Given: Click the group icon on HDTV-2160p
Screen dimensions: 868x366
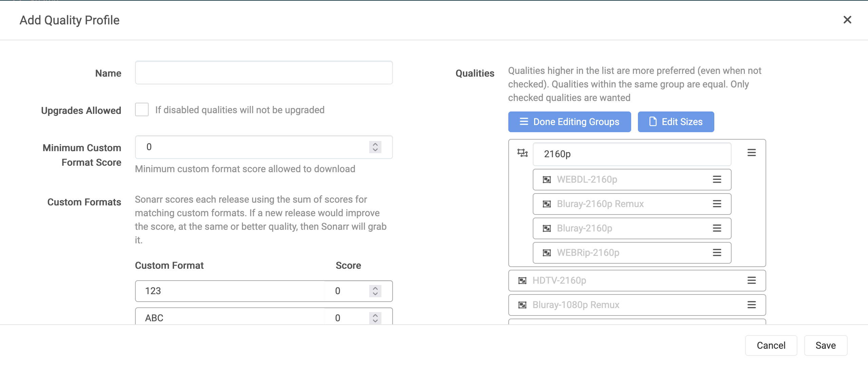Looking at the screenshot, I should pyautogui.click(x=522, y=281).
